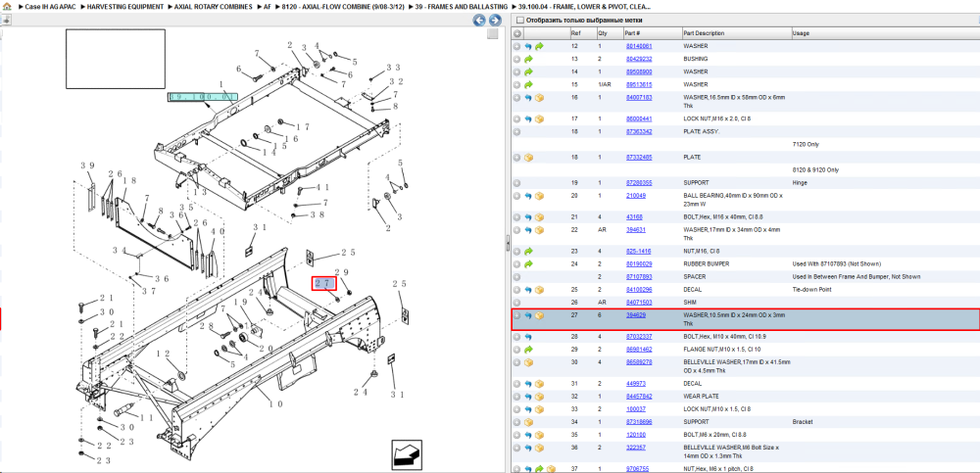Click package box icon on WEAR PLATE row
The height and width of the screenshot is (473, 980).
[539, 397]
